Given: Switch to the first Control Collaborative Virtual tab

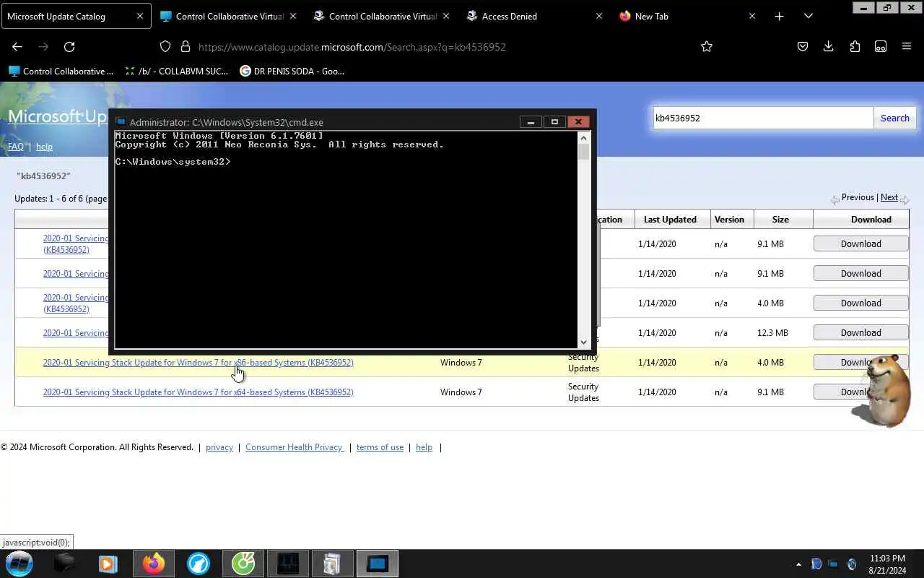Looking at the screenshot, I should 230,16.
